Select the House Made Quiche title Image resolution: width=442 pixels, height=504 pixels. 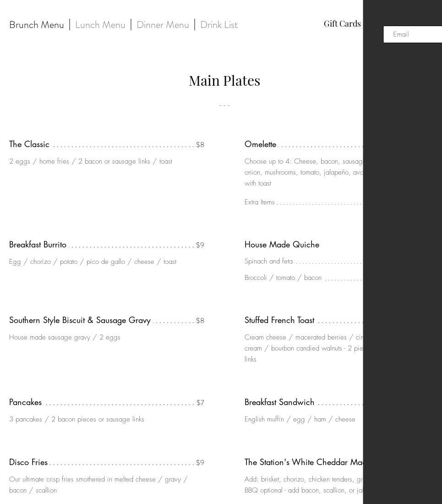[x=282, y=245]
